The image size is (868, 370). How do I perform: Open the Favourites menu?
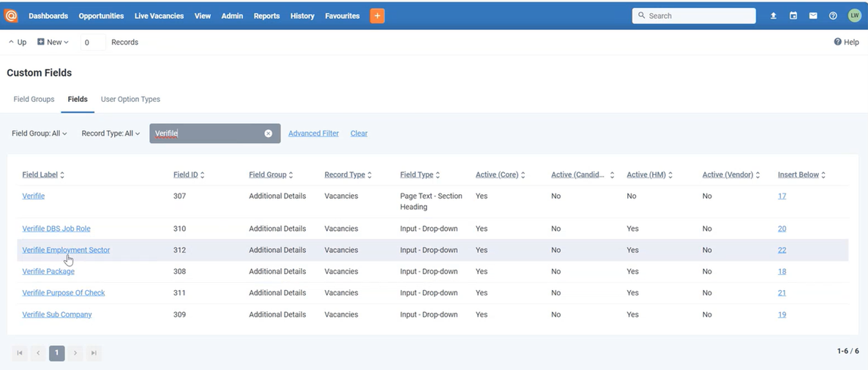coord(342,16)
